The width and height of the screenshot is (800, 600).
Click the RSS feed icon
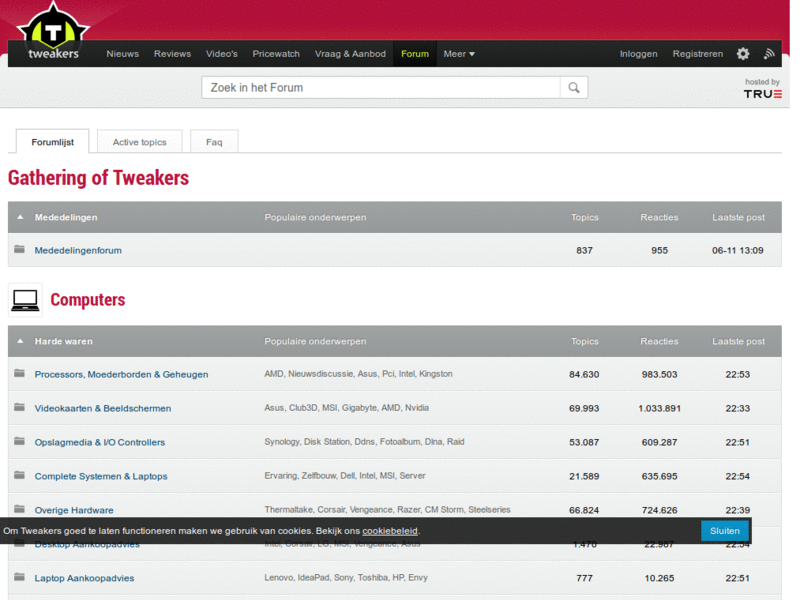pos(769,54)
